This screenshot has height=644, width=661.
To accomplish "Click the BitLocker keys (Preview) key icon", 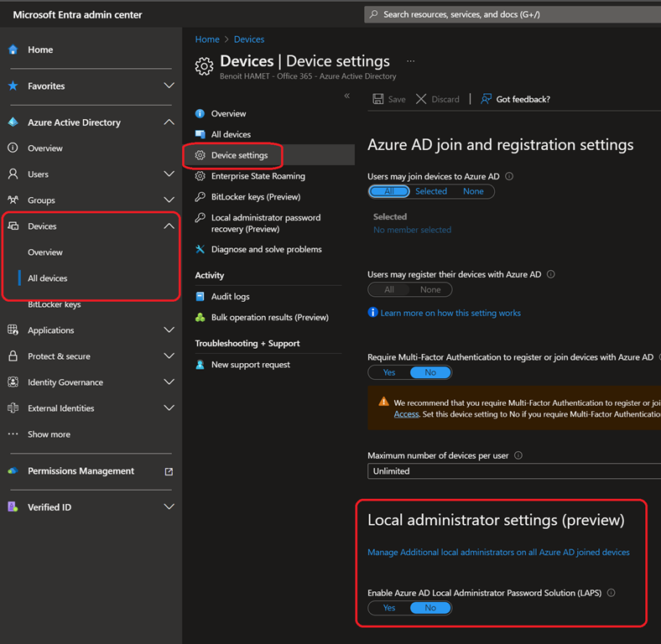I will point(200,197).
